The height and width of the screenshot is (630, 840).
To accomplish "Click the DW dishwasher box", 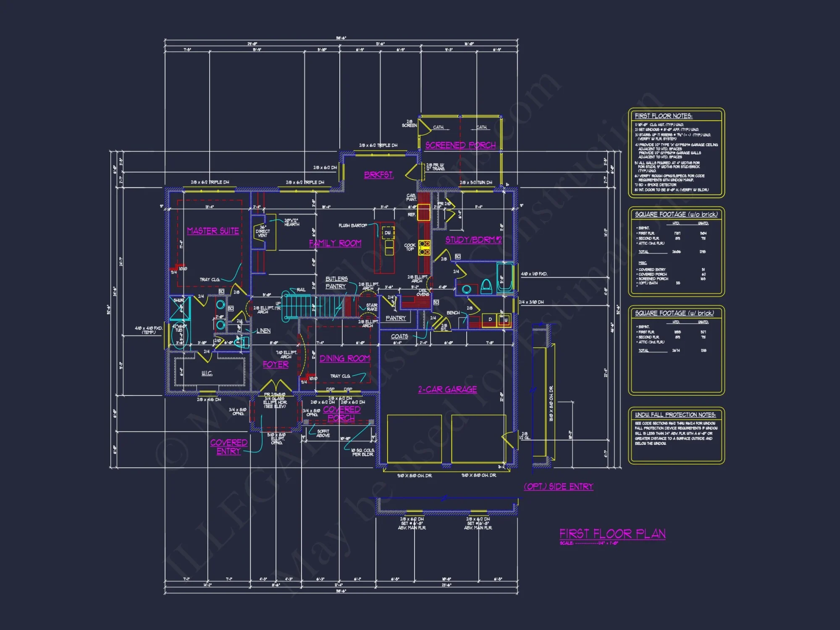I will [x=388, y=232].
